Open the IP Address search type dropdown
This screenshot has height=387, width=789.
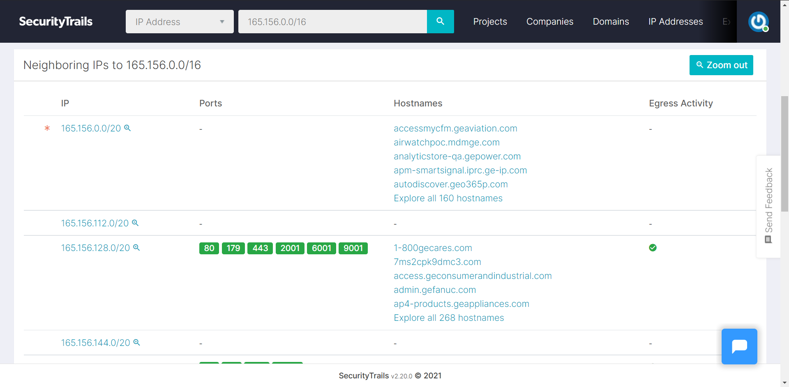[x=180, y=22]
